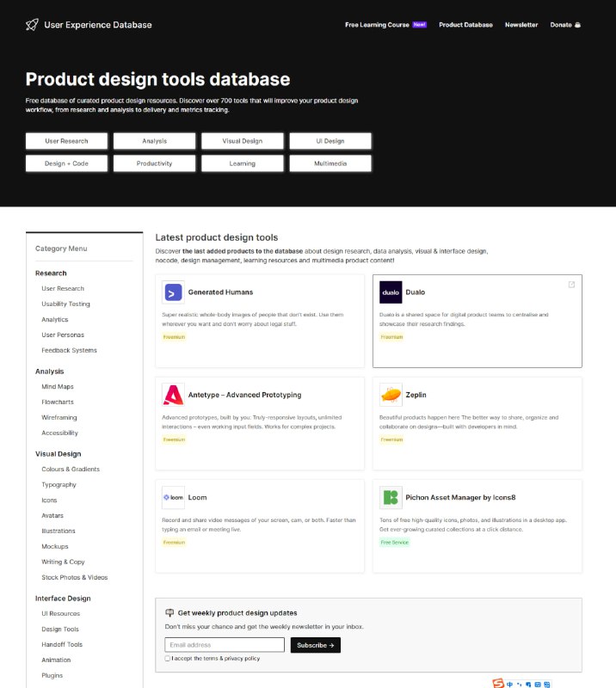Toggle Chinese/English input on the IME toolbar

(509, 684)
